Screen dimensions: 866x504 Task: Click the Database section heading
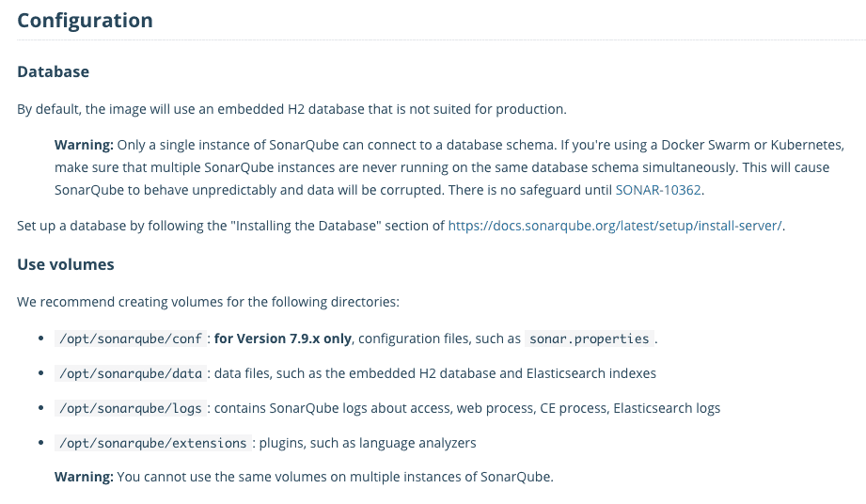click(x=54, y=71)
